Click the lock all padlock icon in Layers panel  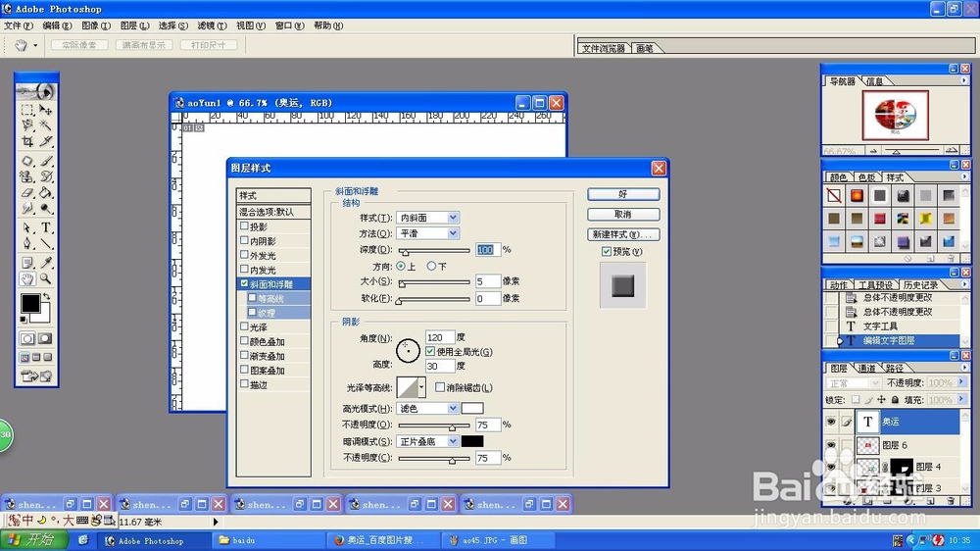[895, 400]
